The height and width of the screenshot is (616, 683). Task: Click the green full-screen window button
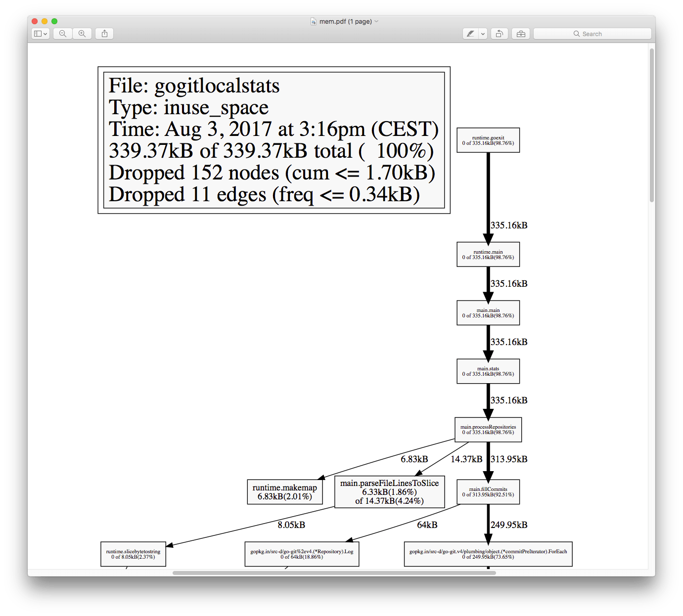[54, 21]
